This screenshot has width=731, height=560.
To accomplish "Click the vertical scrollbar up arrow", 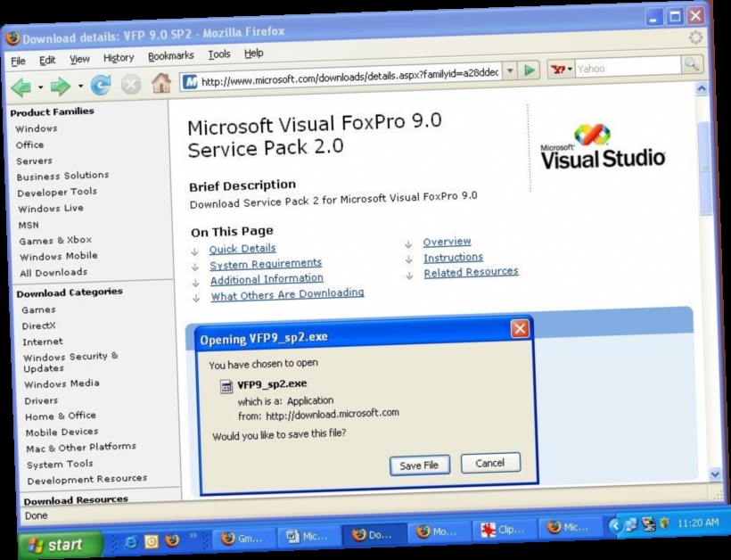I will point(702,88).
